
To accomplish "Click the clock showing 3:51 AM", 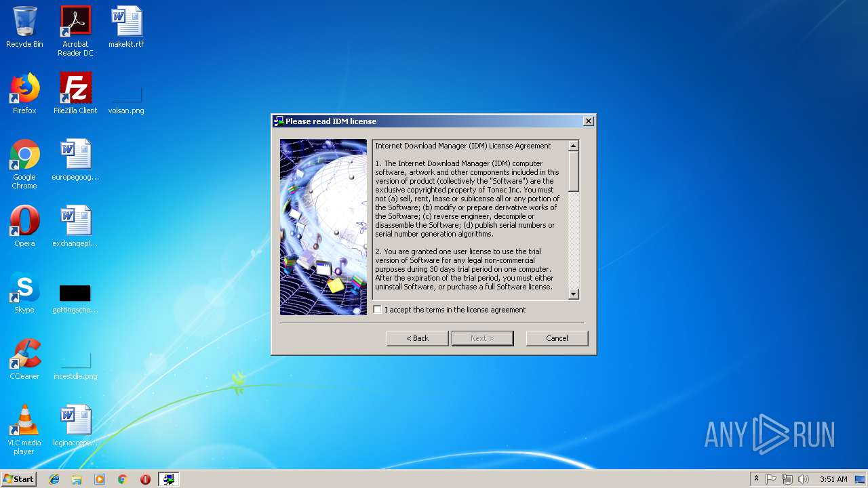I will 833,479.
